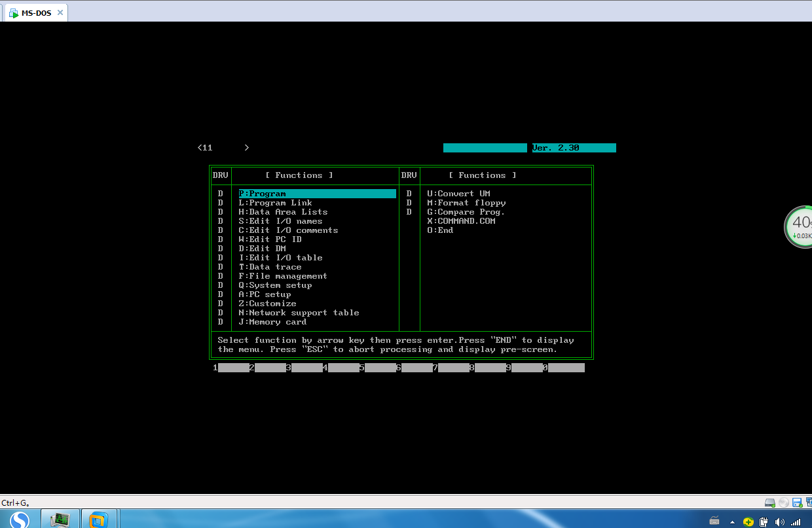Select P:Program menu entry
This screenshot has height=528, width=812.
pos(262,194)
